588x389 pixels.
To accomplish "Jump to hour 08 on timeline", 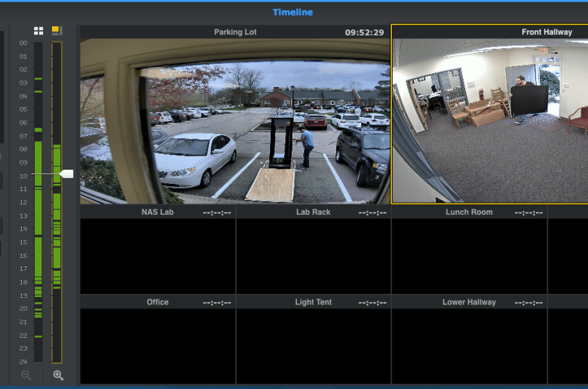I will pyautogui.click(x=23, y=149).
